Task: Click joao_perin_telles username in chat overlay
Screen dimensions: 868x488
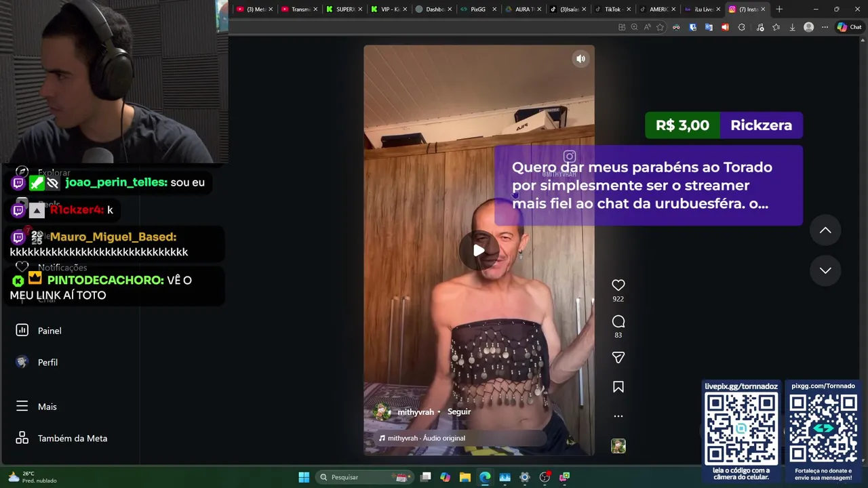Action: tap(116, 182)
